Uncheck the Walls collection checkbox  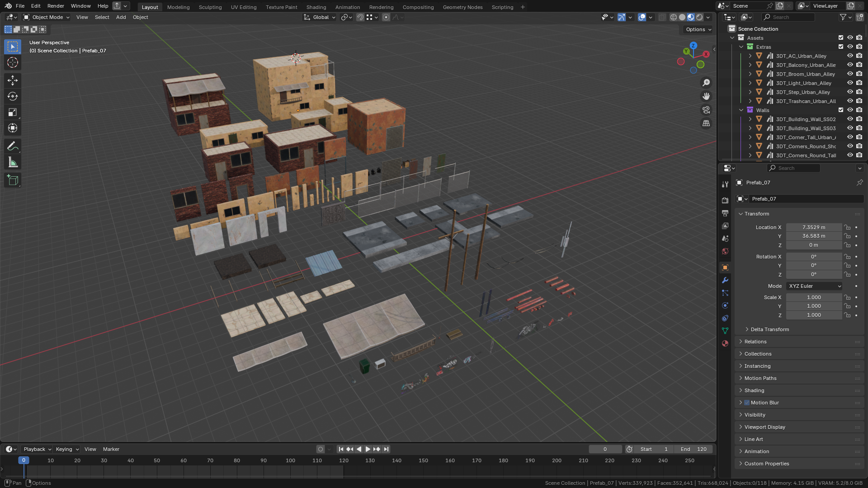[841, 110]
